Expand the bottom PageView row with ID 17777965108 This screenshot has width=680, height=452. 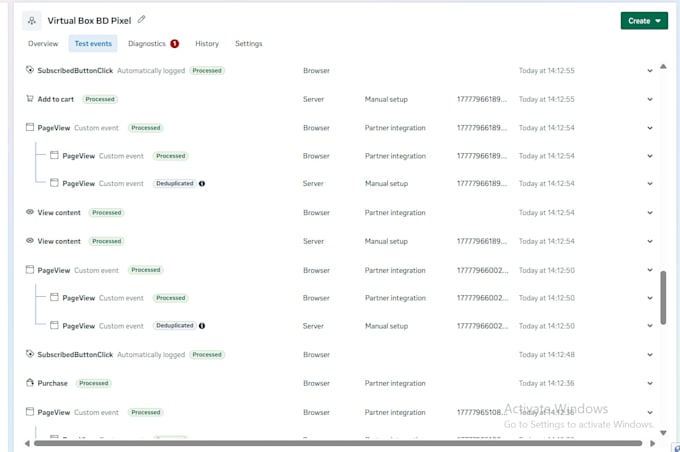click(650, 412)
